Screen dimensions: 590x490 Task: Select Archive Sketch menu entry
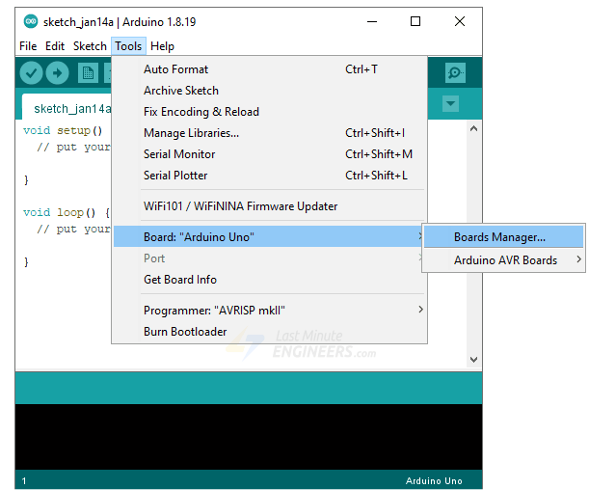tap(269, 90)
